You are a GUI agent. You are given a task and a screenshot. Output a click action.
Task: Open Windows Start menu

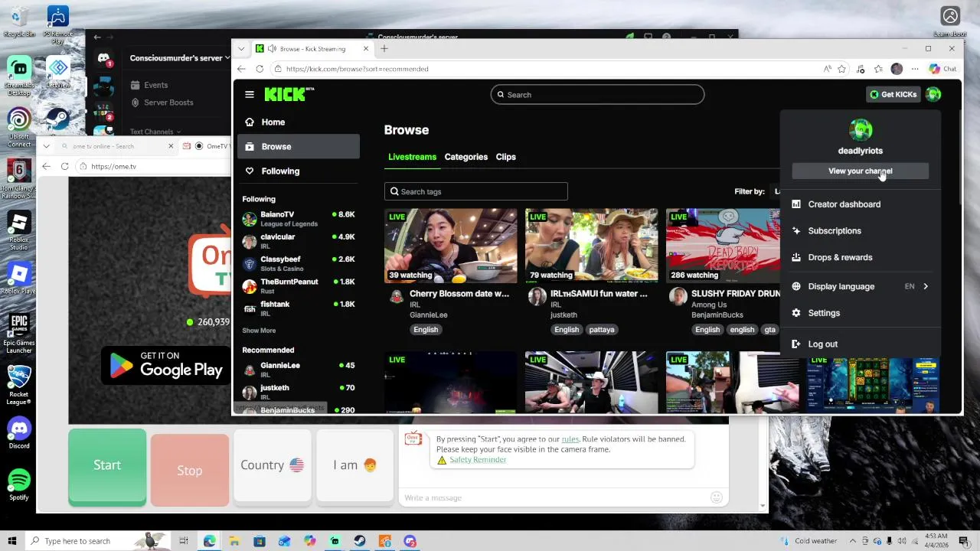(11, 541)
